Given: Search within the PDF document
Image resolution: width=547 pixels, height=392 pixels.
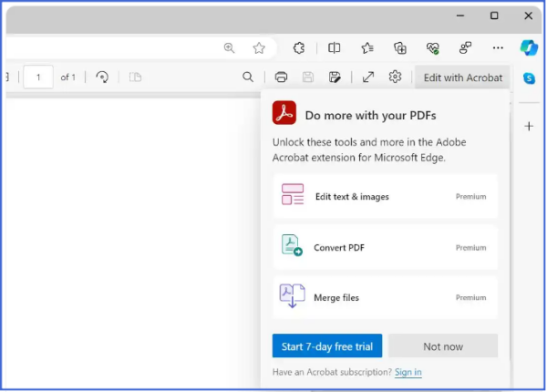Looking at the screenshot, I should point(248,77).
